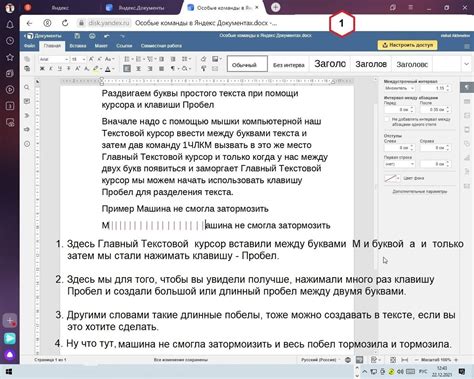
Task: Switch to the Совместная работа tab
Action: [x=161, y=46]
